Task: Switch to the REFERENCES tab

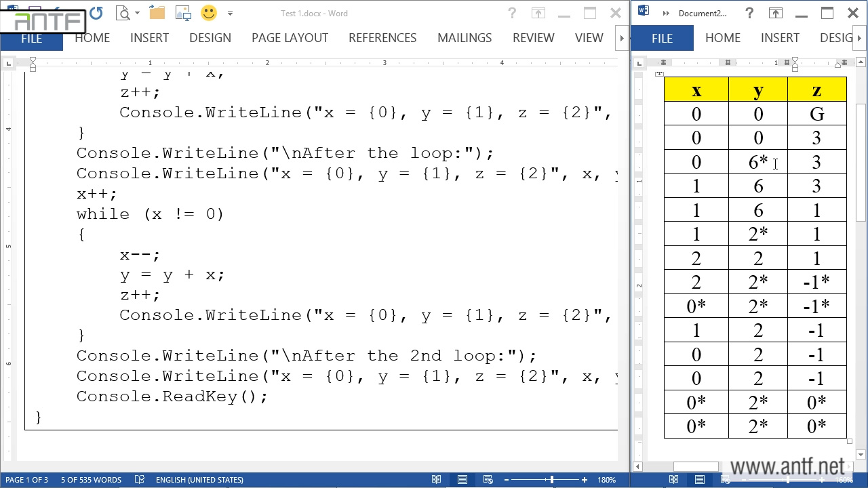Action: pos(382,38)
